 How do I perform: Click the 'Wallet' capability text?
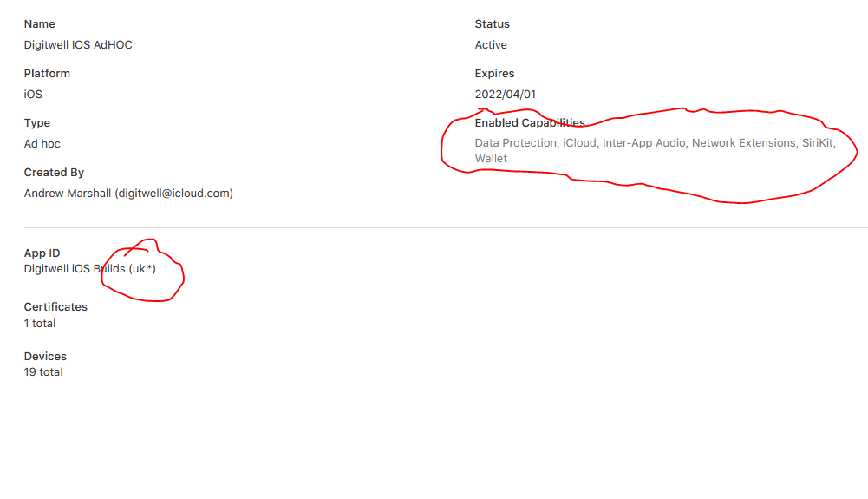pos(491,159)
